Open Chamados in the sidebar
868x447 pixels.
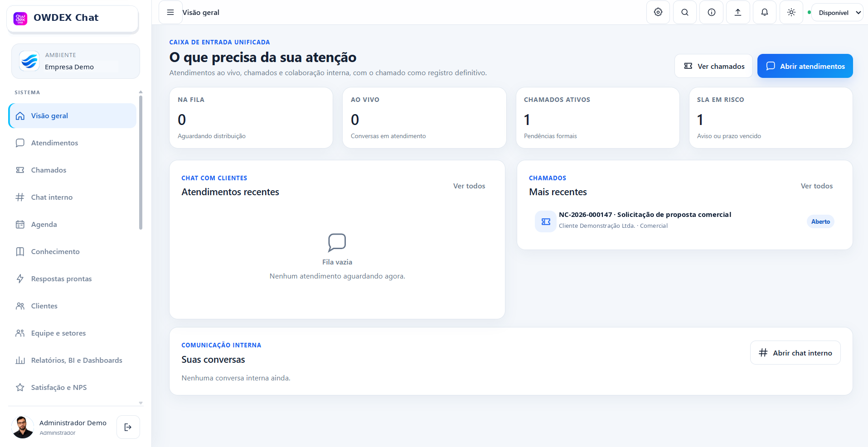click(73, 170)
